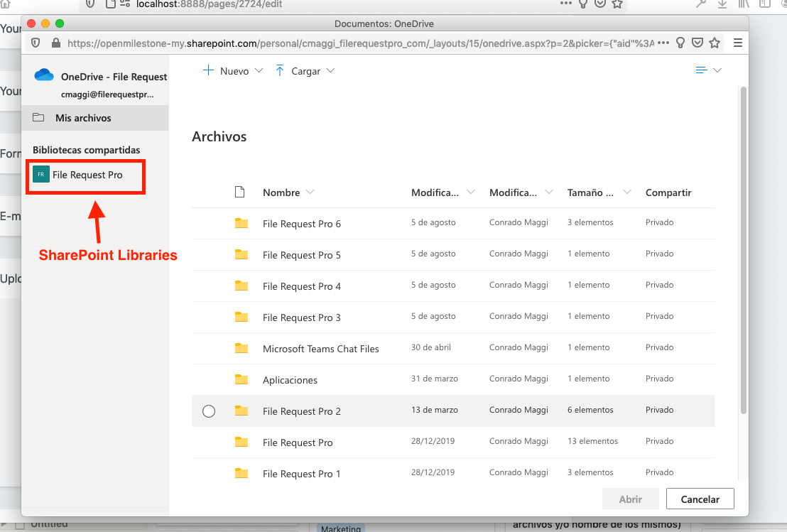This screenshot has width=787, height=532.
Task: Click the file list vertical scrollbar
Action: click(744, 251)
